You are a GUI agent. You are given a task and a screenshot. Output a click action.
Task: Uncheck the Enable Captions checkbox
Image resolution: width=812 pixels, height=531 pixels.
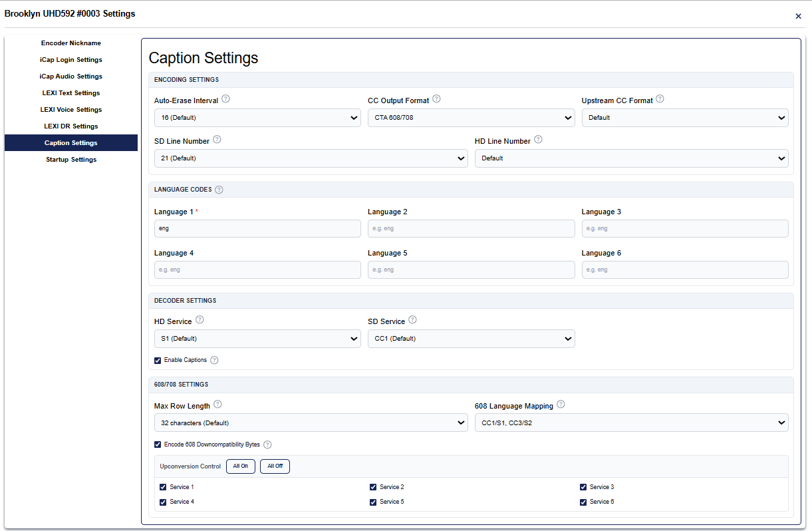tap(158, 361)
